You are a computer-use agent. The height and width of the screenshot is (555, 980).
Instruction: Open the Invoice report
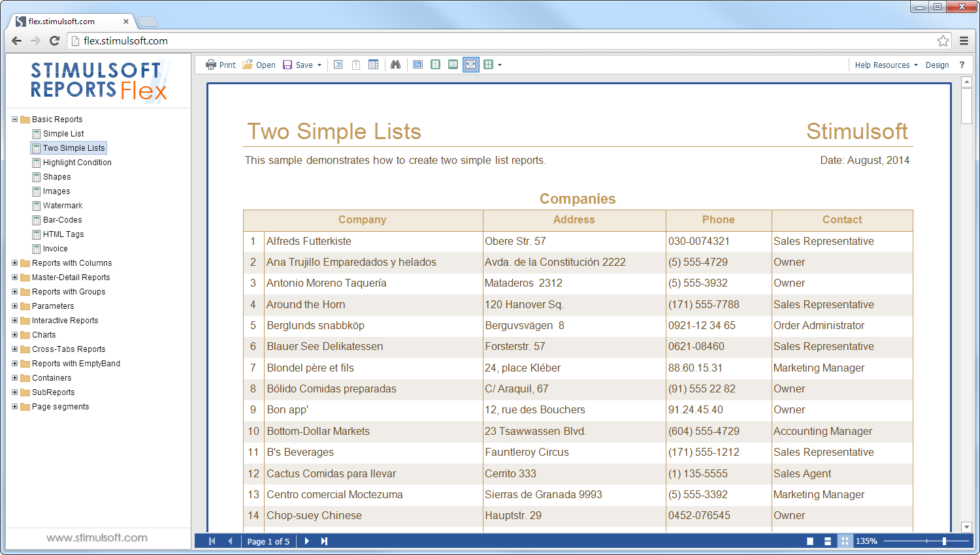pyautogui.click(x=50, y=249)
